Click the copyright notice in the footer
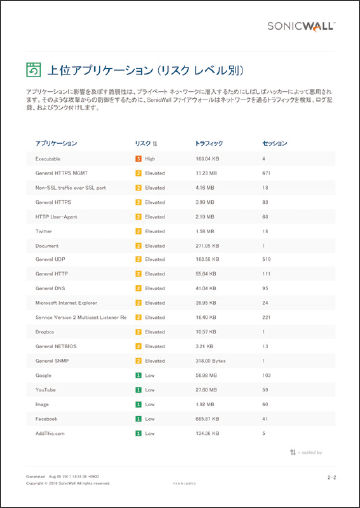 pyautogui.click(x=68, y=483)
